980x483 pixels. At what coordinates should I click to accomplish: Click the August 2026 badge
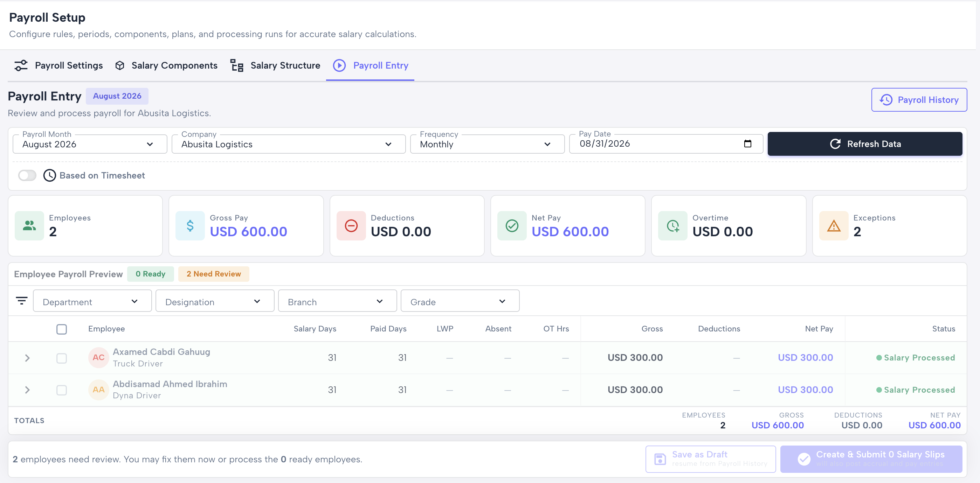(x=117, y=96)
